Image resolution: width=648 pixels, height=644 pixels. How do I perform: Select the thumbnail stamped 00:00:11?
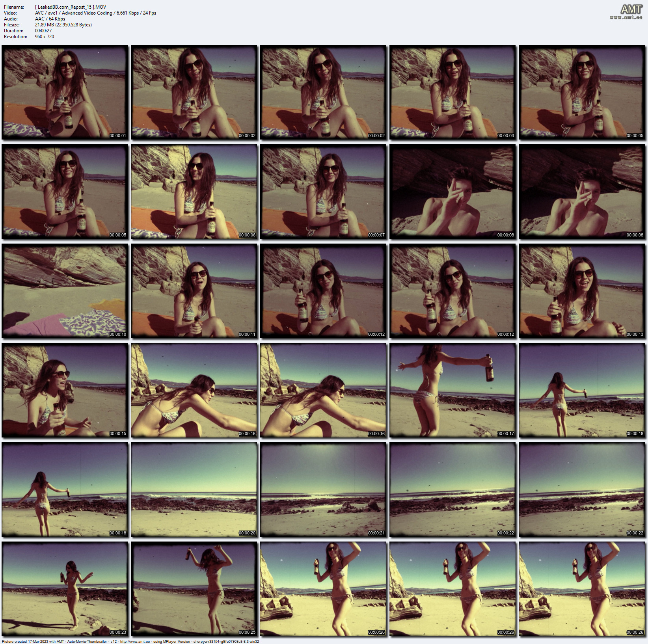coord(194,291)
